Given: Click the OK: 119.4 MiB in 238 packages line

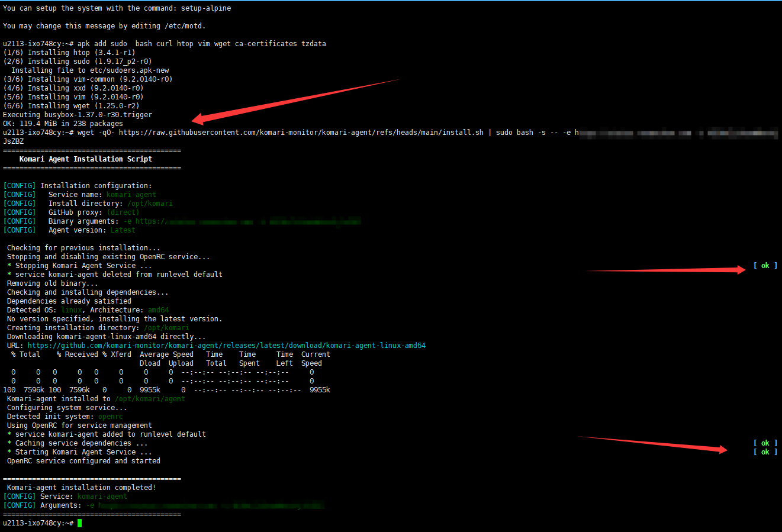Looking at the screenshot, I should [x=63, y=124].
